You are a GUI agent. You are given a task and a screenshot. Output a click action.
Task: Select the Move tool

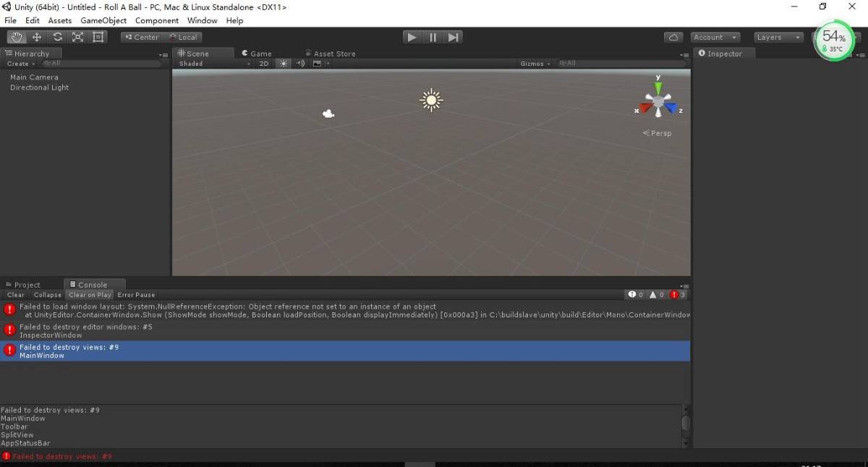coord(37,37)
